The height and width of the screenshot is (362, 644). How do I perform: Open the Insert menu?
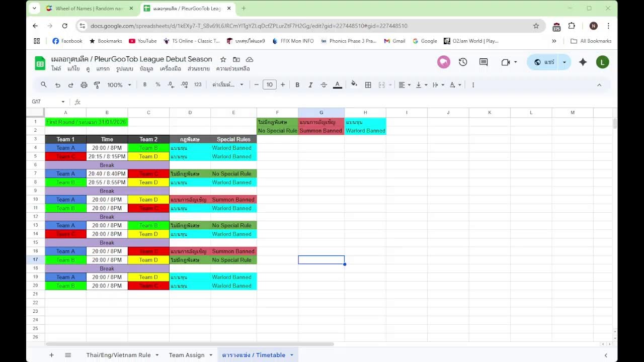coord(103,69)
